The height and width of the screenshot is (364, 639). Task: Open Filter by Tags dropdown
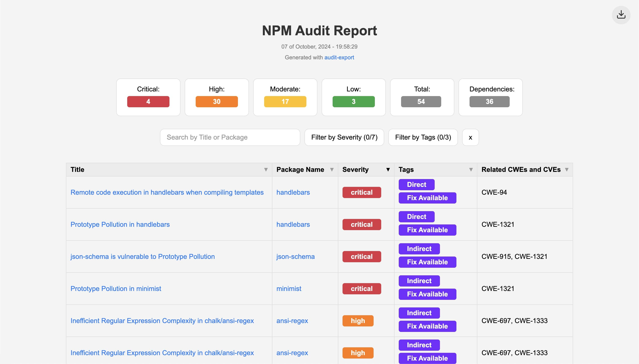click(x=423, y=137)
